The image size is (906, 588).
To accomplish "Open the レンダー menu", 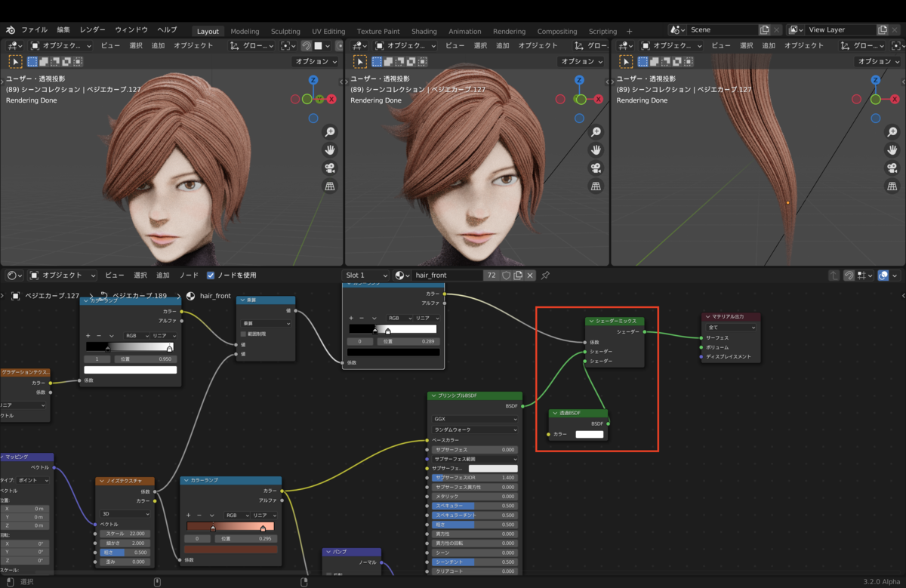I will tap(93, 30).
